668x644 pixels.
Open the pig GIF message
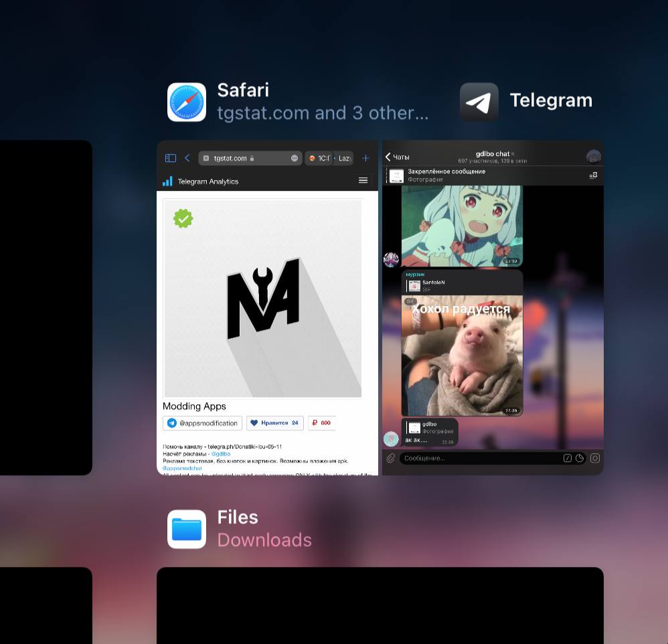(462, 355)
